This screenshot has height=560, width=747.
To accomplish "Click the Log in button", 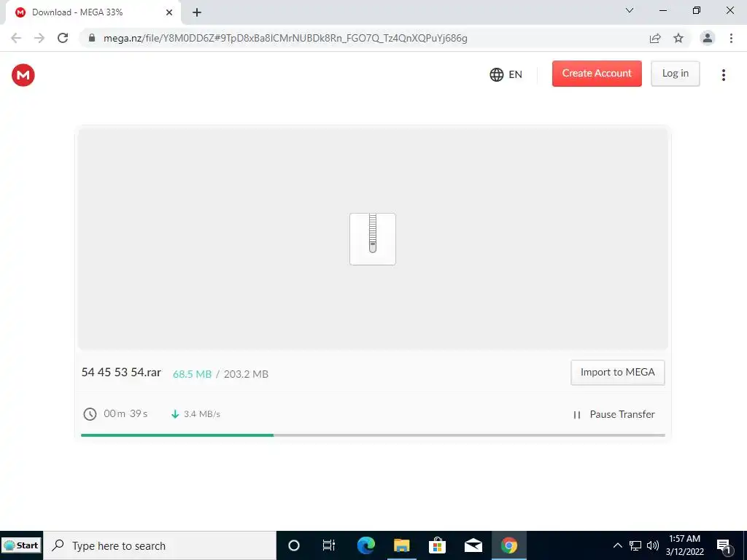I will (675, 74).
